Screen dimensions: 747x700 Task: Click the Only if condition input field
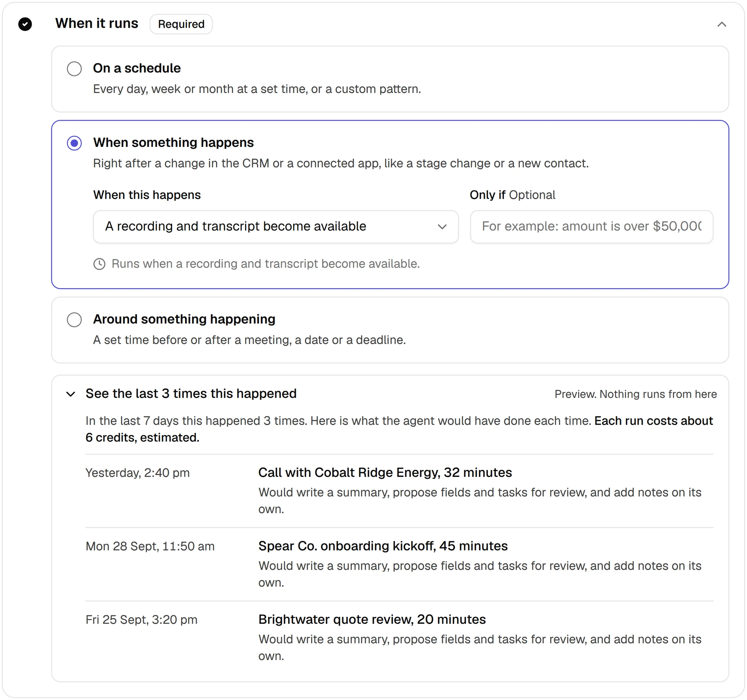pyautogui.click(x=592, y=226)
